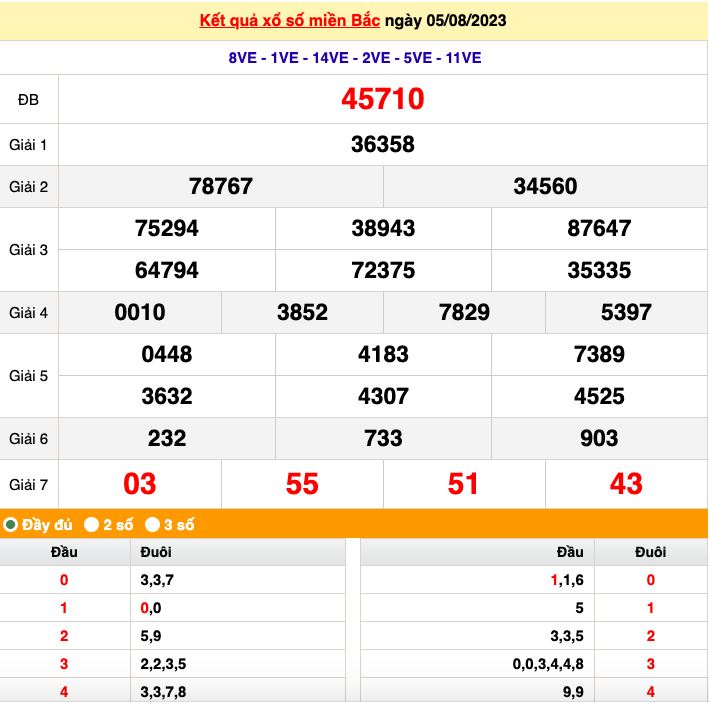Click the 'Giải 4' row label

(x=28, y=313)
